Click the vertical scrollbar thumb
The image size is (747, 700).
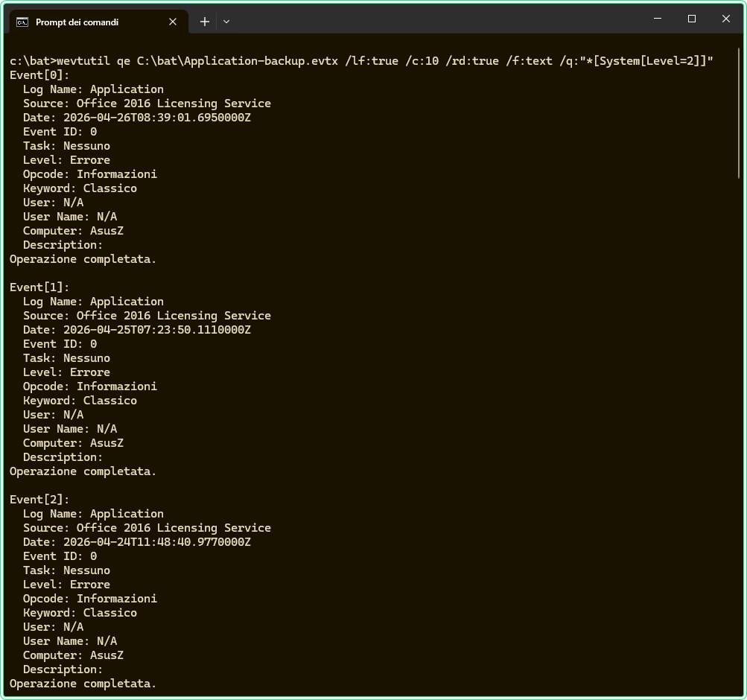[x=738, y=112]
